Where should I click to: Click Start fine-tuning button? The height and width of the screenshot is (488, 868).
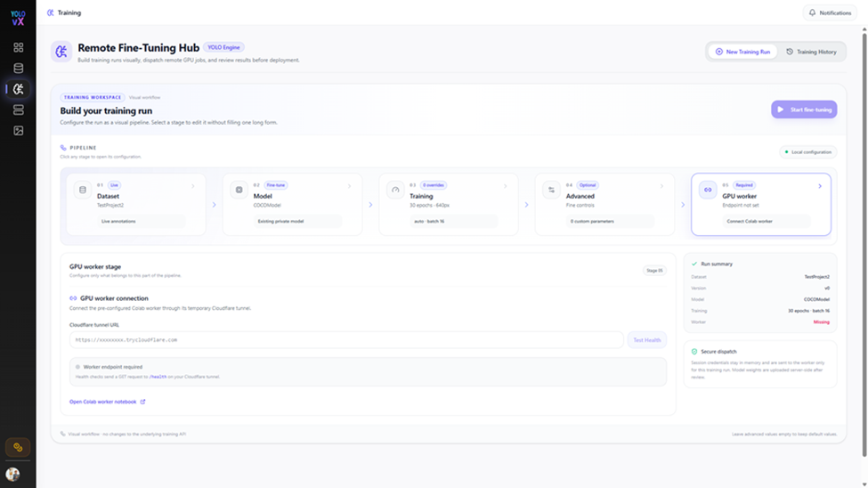[x=804, y=110]
